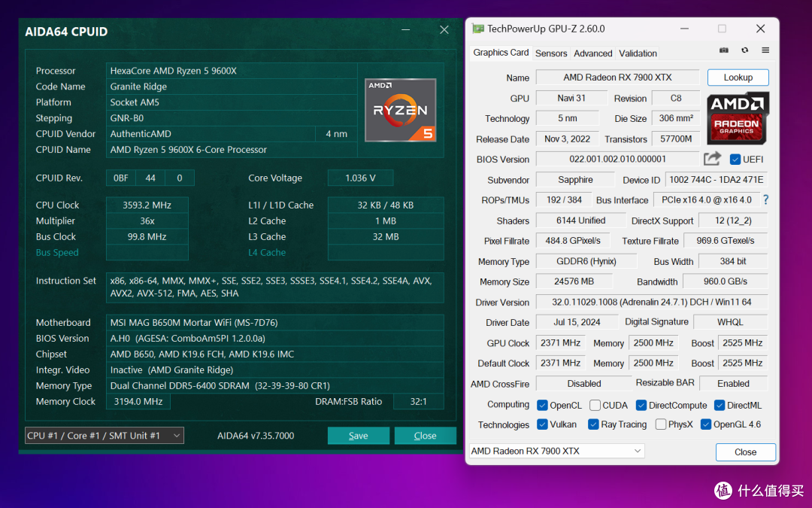Toggle the Vulkan checkbox
This screenshot has height=508, width=812.
pos(542,424)
